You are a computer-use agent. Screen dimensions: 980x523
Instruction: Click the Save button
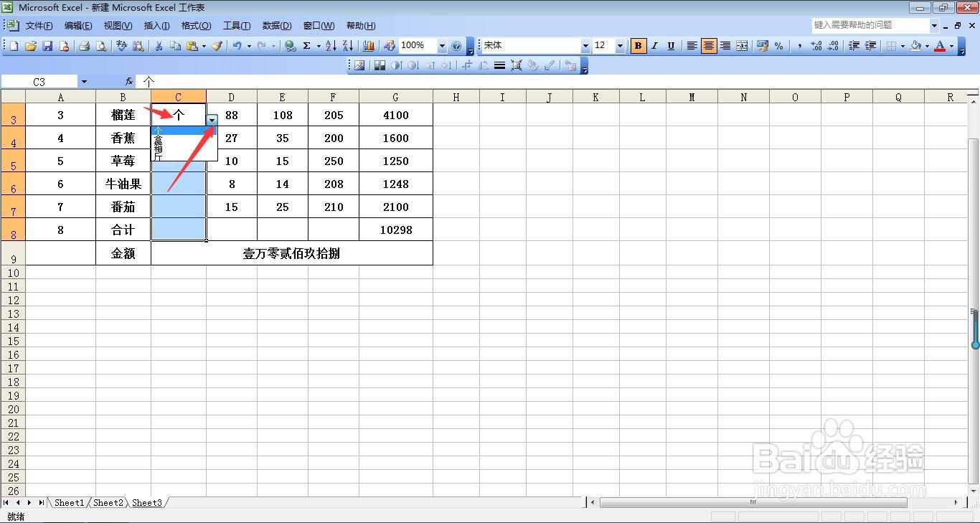[x=47, y=45]
